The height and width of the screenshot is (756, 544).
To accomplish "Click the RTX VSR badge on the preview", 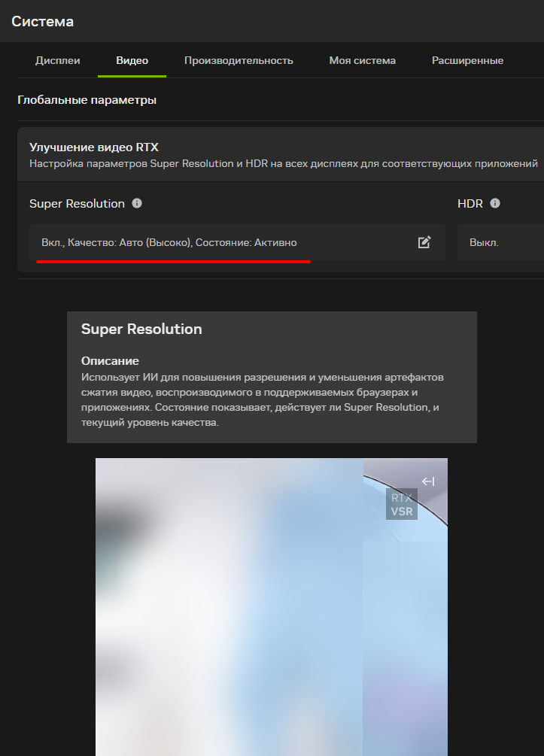I will point(402,504).
